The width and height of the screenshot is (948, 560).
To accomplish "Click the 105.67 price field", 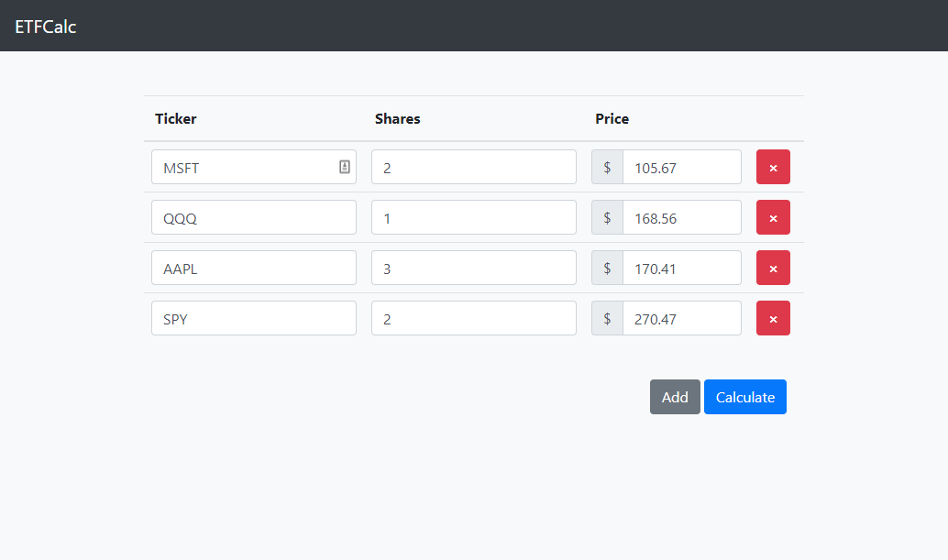I will (x=682, y=167).
